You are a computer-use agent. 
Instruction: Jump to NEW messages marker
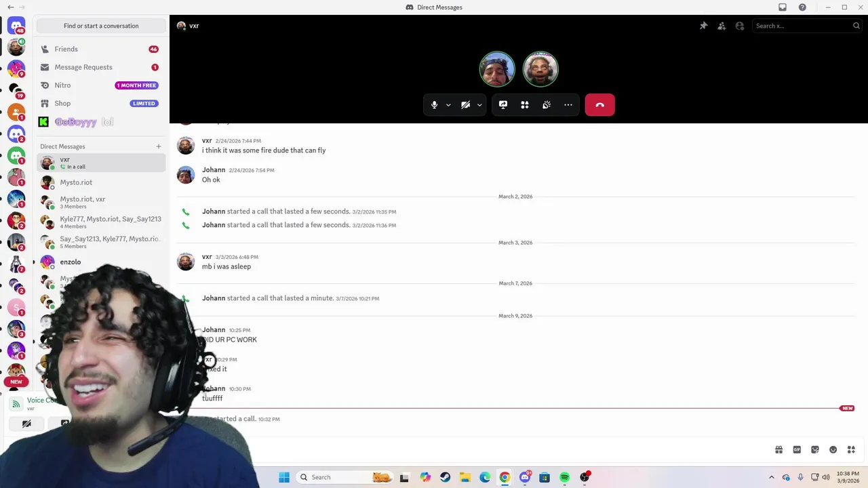pyautogui.click(x=847, y=408)
